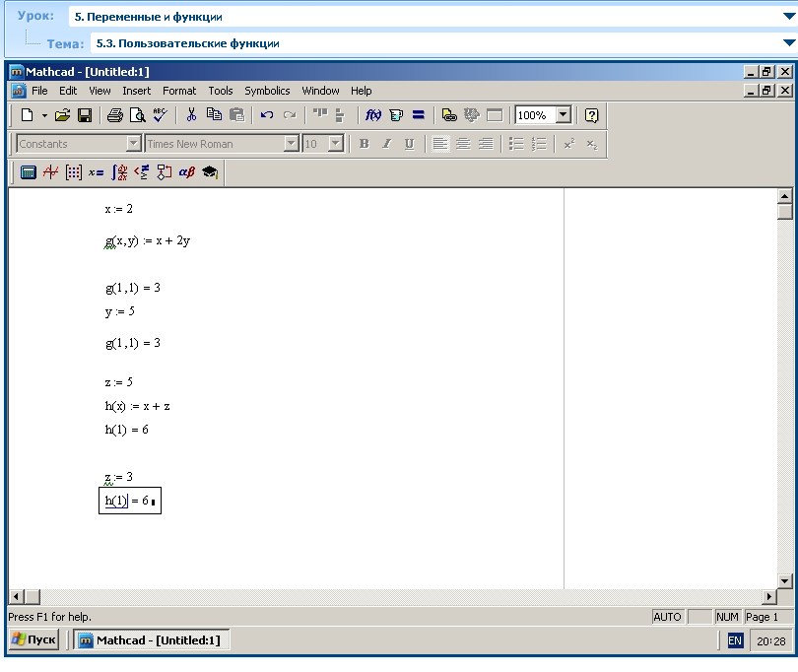Open Boolean toolbar palette
The width and height of the screenshot is (798, 672).
tap(142, 172)
